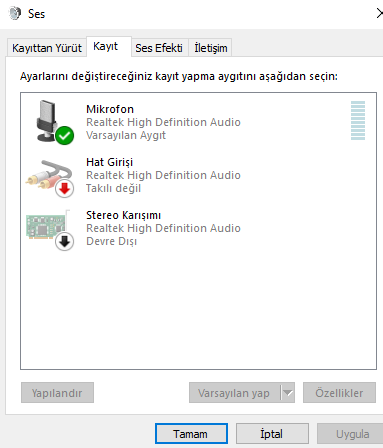Screen dimensions: 383x448
Task: Click Realtek High Definition Audio under Mikrofon
Action: tap(163, 122)
